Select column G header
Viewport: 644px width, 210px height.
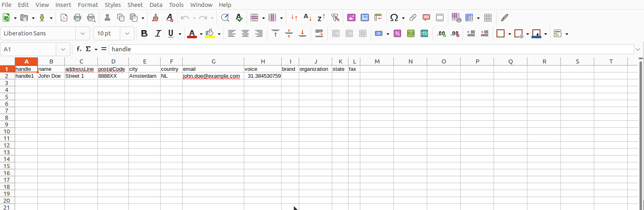[x=213, y=61]
